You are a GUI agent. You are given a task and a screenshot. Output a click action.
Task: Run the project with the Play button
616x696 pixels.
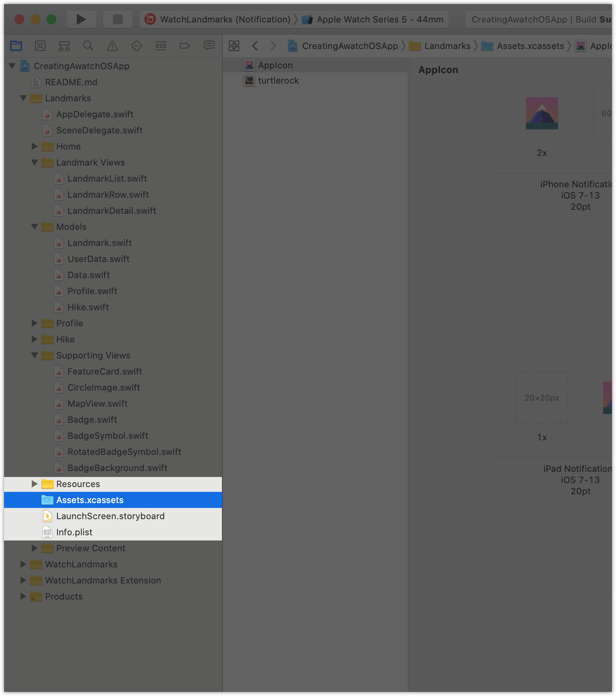click(81, 19)
